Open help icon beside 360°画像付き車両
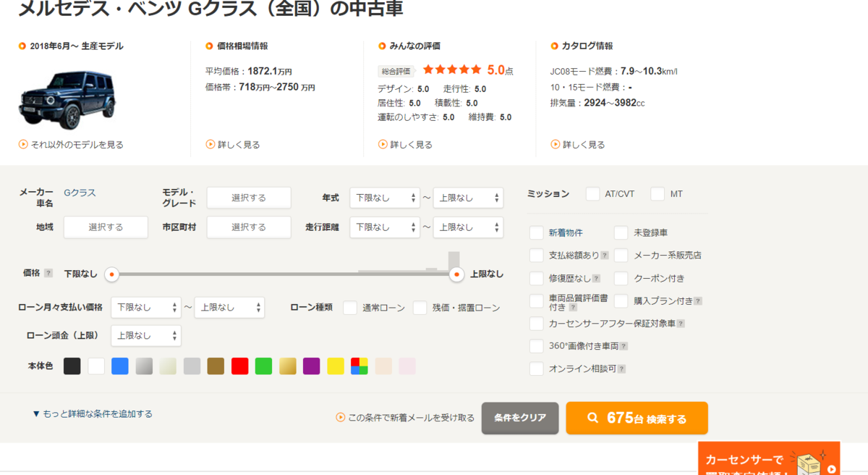The width and height of the screenshot is (868, 475). [x=624, y=346]
